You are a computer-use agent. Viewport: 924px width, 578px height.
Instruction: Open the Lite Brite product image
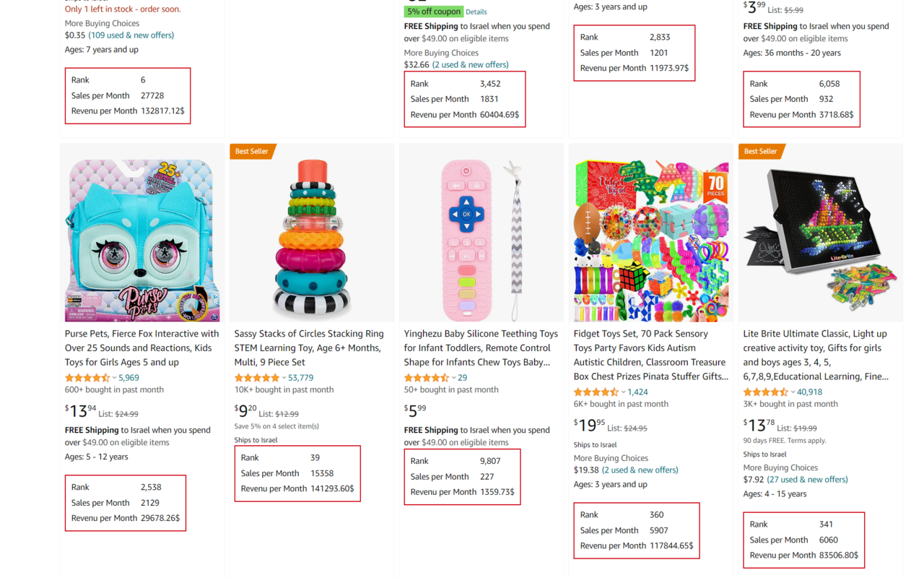[820, 241]
